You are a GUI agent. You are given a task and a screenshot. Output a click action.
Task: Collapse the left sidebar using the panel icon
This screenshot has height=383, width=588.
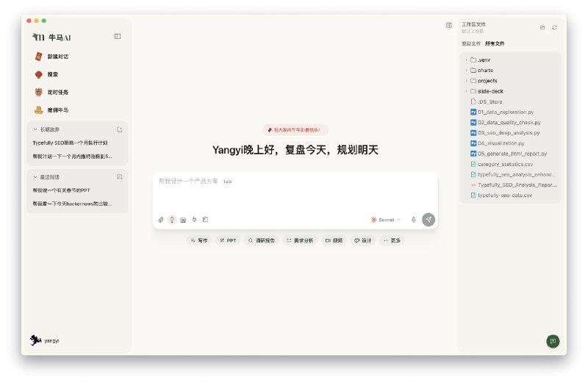coord(118,36)
